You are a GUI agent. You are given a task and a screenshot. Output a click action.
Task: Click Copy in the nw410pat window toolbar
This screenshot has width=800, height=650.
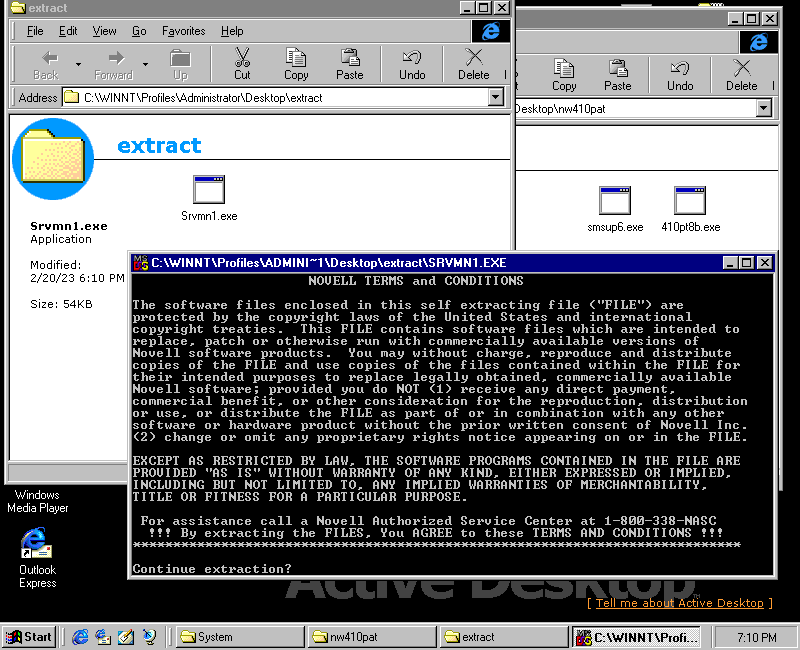point(564,76)
